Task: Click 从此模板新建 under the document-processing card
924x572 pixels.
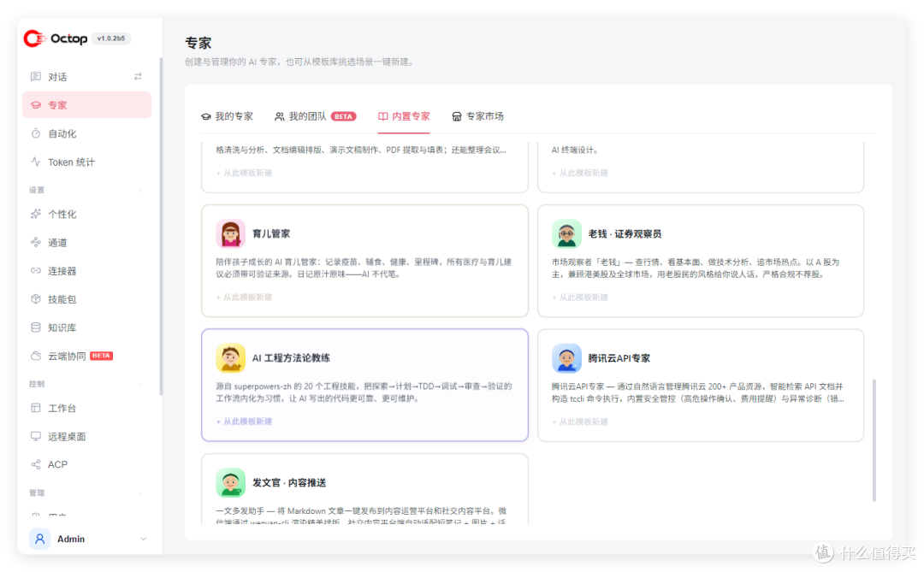Action: [x=244, y=174]
